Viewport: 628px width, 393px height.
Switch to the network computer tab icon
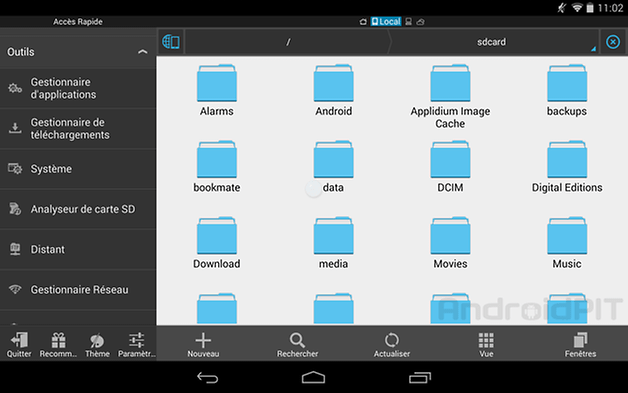click(x=409, y=22)
